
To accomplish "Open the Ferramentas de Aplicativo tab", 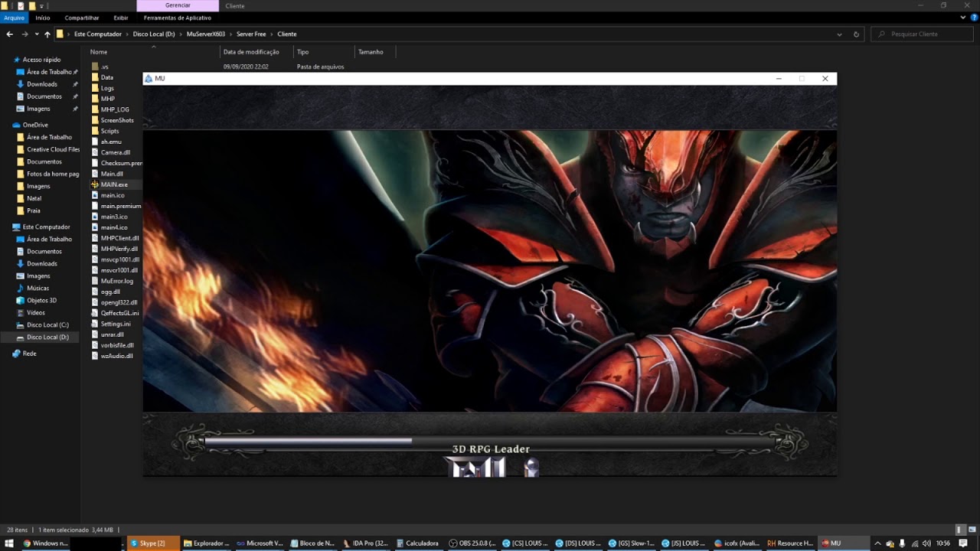I will click(178, 18).
